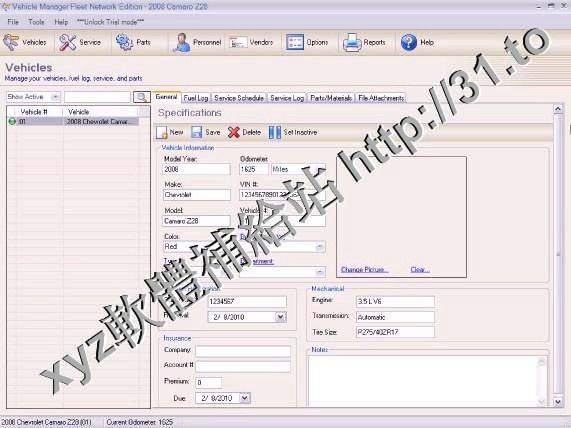
Task: Select the 2008 Chevrolet Camaro list row
Action: (73, 121)
